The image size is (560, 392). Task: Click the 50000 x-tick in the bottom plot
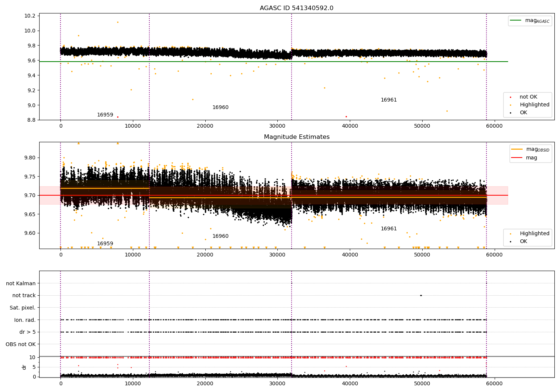tap(422, 383)
